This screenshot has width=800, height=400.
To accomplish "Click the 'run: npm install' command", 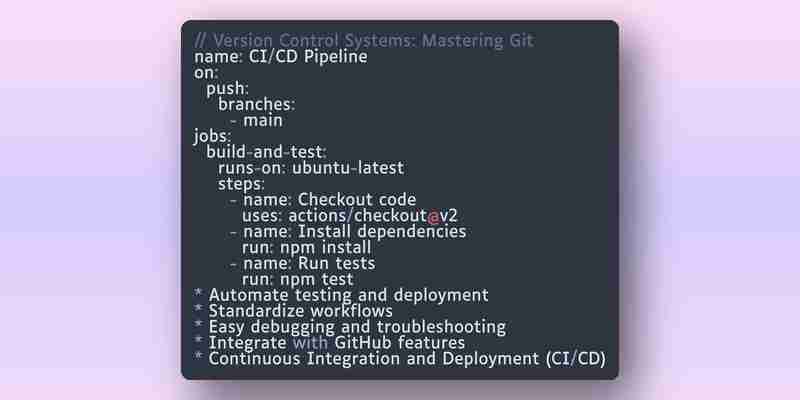I will 307,247.
